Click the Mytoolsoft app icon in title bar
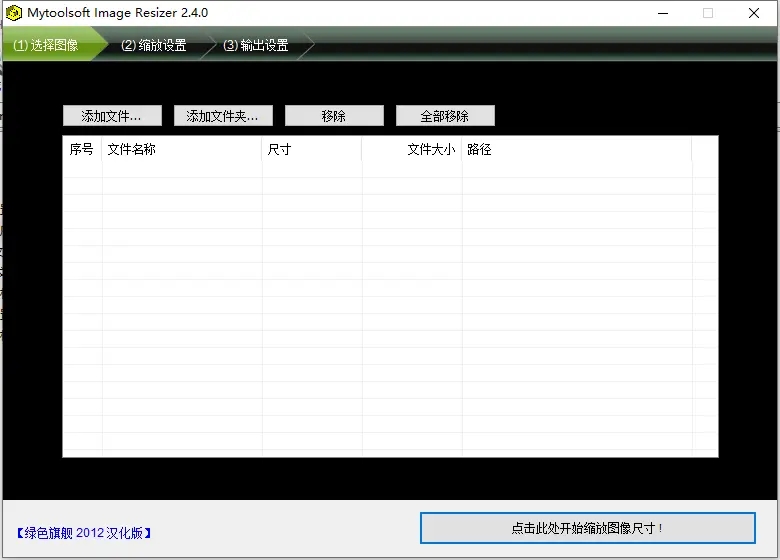The image size is (780, 560). 14,13
